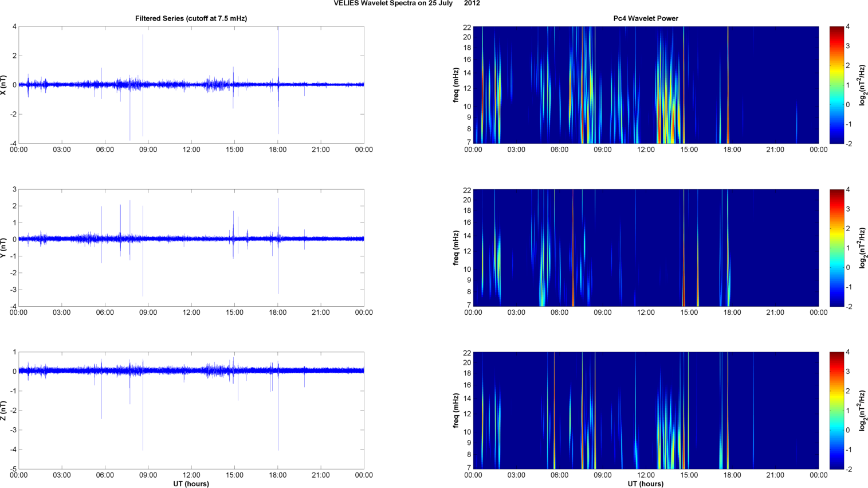Click inside the Z component filtered series plot

191,424
